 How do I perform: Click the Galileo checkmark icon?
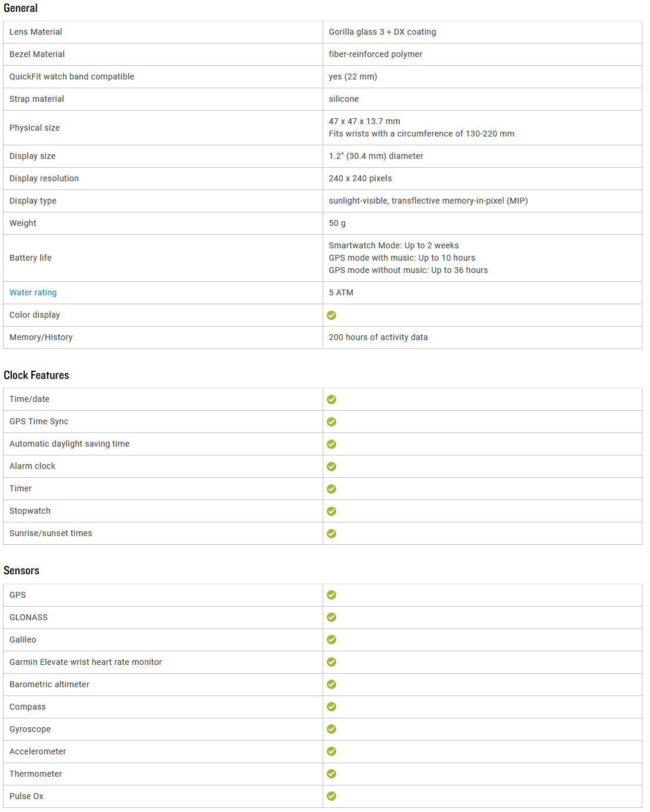(331, 640)
